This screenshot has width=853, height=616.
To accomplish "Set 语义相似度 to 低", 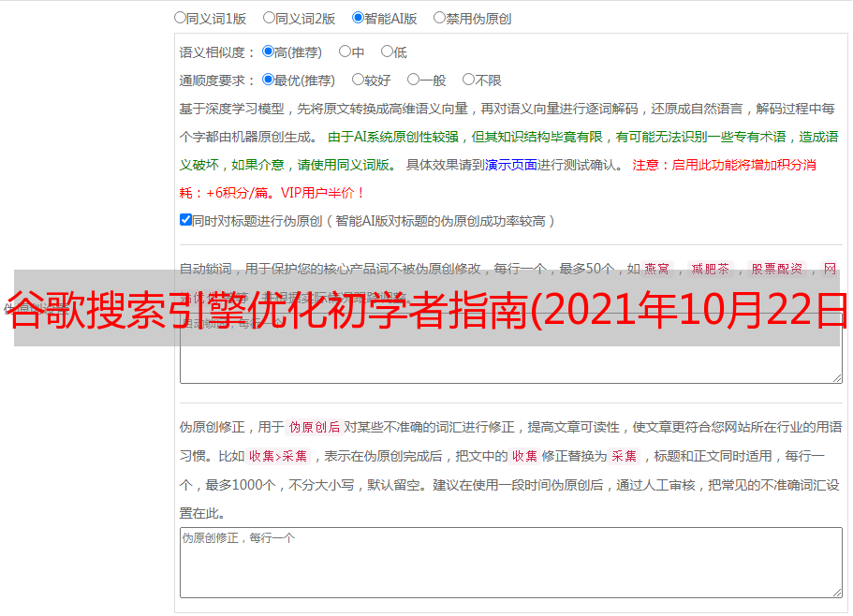I will click(x=387, y=51).
